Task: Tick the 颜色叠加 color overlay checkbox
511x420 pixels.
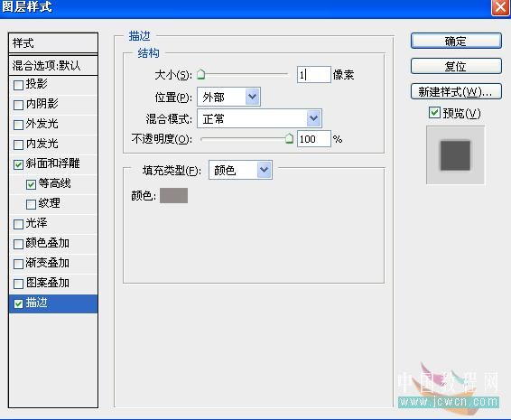Action: click(x=18, y=244)
